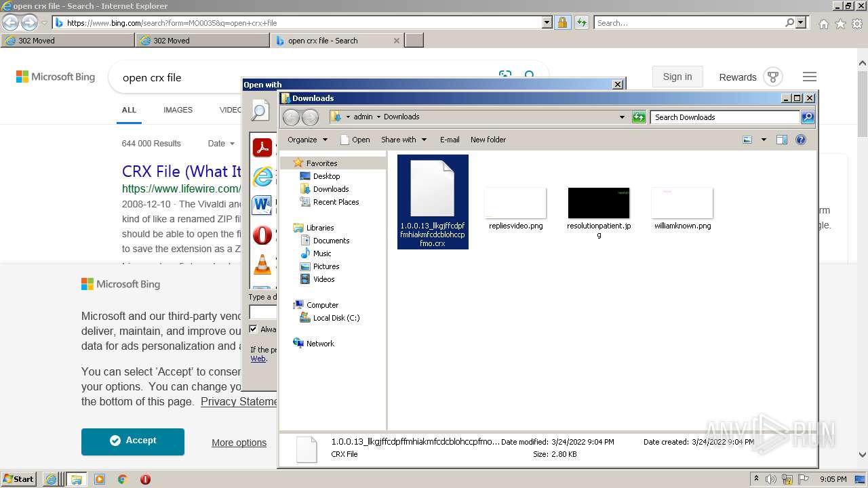Close the 'open crx file - Search' tab
Screen dimensions: 868x488
pos(397,41)
